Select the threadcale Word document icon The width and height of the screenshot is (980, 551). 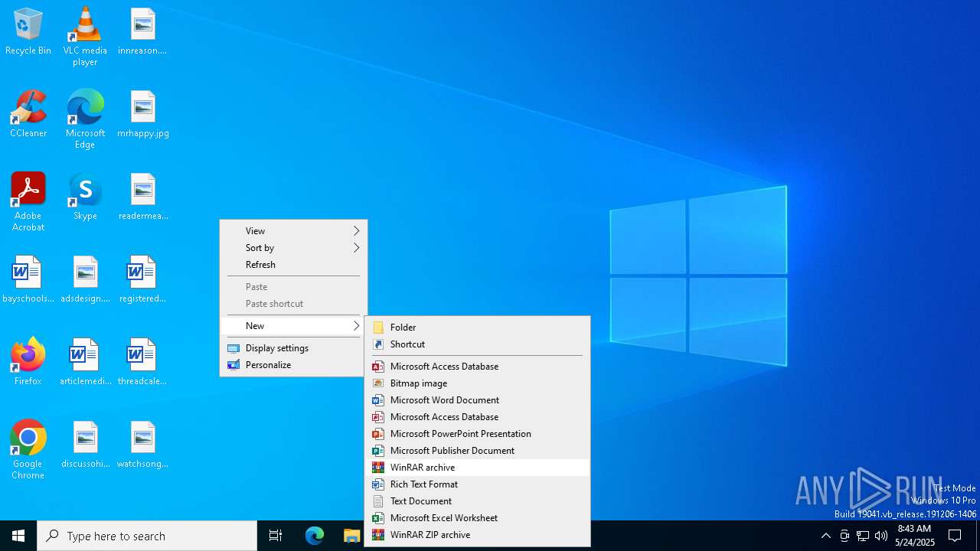click(143, 361)
